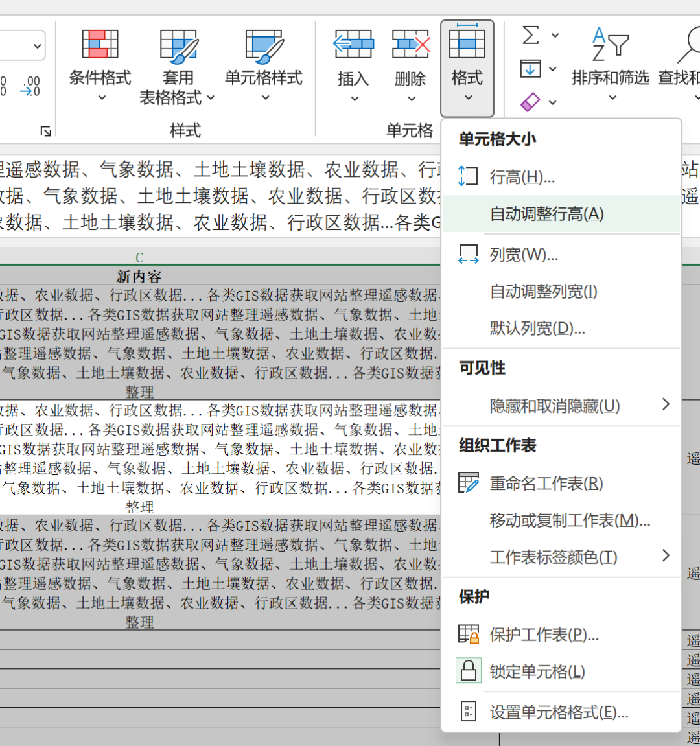700x746 pixels.
Task: Expand the AutoSum dropdown arrow
Action: (x=555, y=35)
